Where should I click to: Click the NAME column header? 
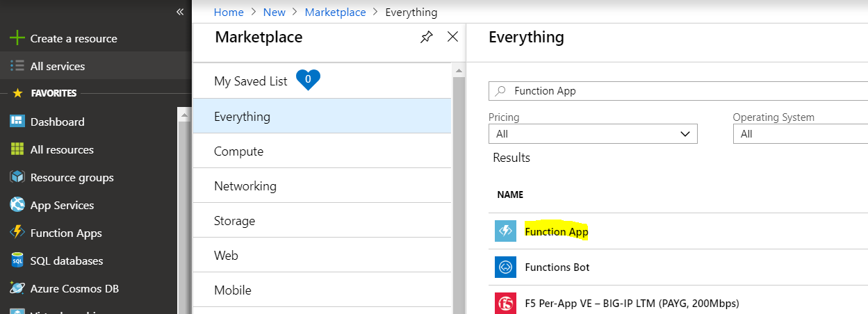(x=510, y=195)
